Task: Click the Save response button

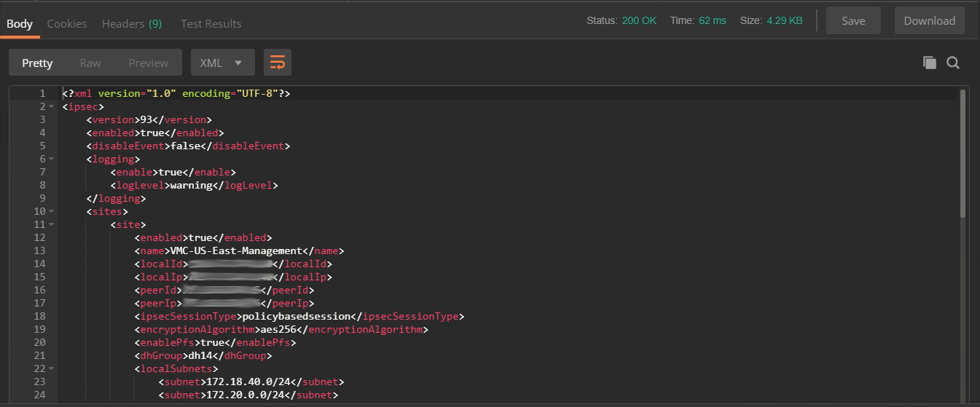Action: coord(853,20)
